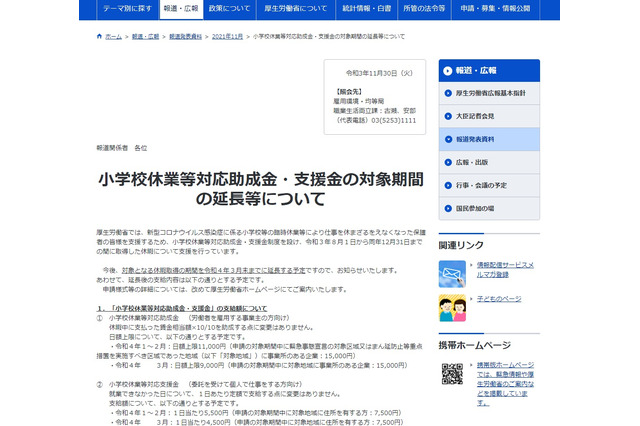
Task: Click arrow icon beside 国民参加の場
Action: pyautogui.click(x=448, y=208)
